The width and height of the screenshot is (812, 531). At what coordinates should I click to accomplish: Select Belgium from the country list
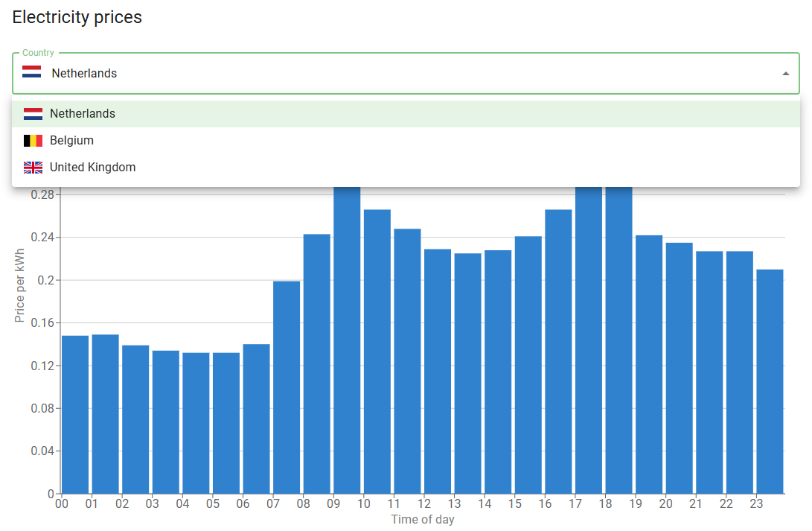pos(71,140)
